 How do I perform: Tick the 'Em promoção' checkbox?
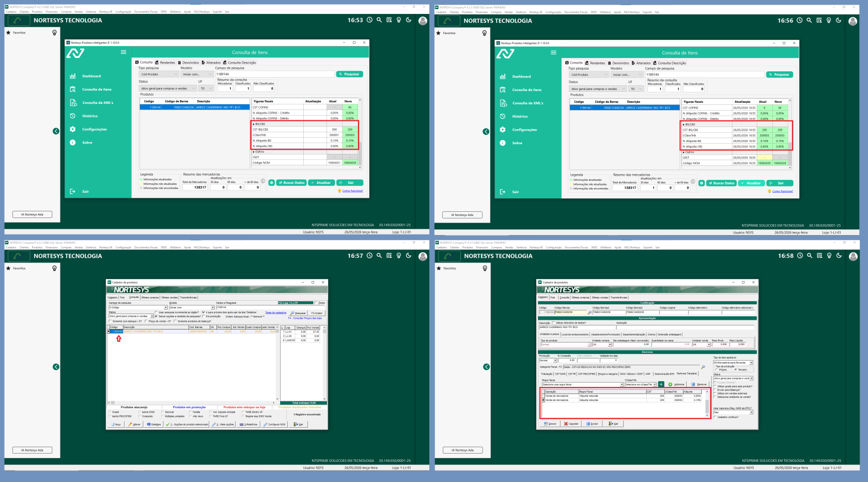pyautogui.click(x=204, y=316)
